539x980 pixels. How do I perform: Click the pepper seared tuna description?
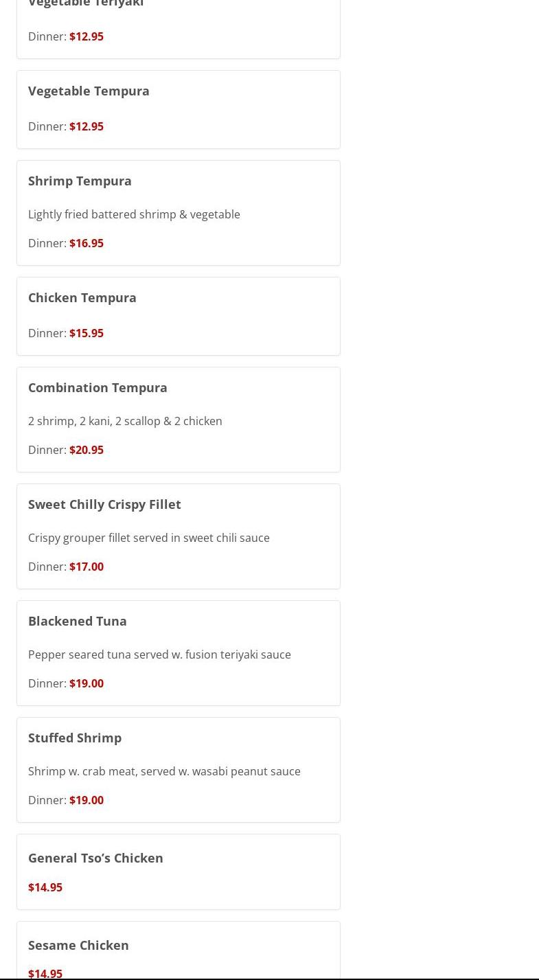[159, 654]
